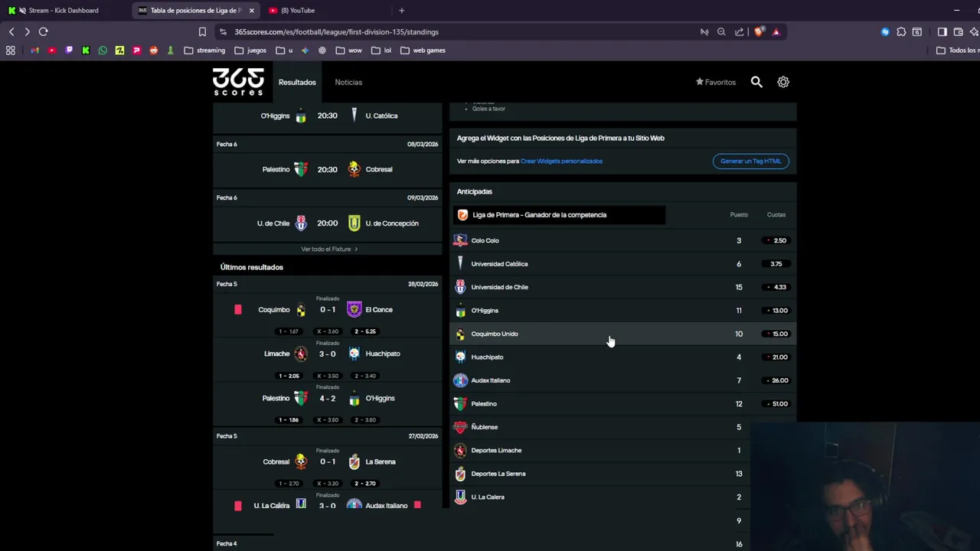The image size is (980, 551).
Task: Open the YouTube bookmark icon
Action: click(52, 51)
